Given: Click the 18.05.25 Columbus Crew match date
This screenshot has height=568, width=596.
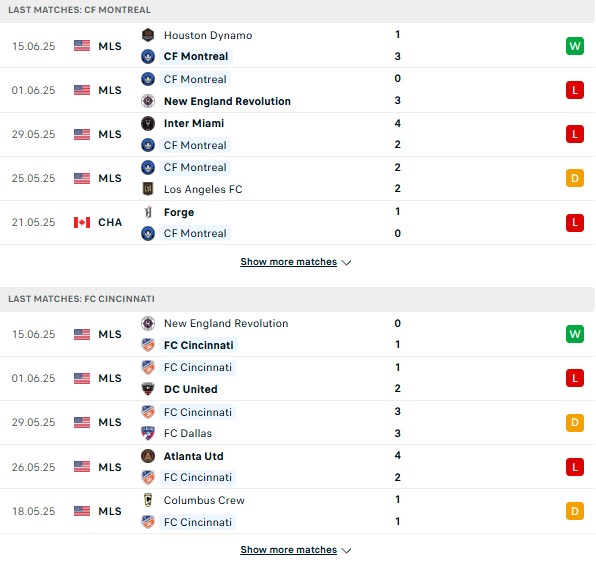Looking at the screenshot, I should [33, 511].
